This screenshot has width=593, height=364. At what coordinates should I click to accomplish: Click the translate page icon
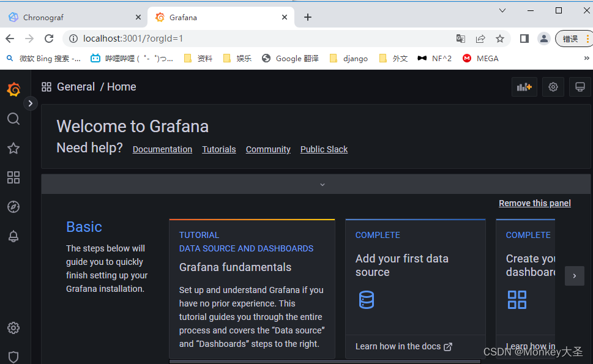click(x=460, y=39)
